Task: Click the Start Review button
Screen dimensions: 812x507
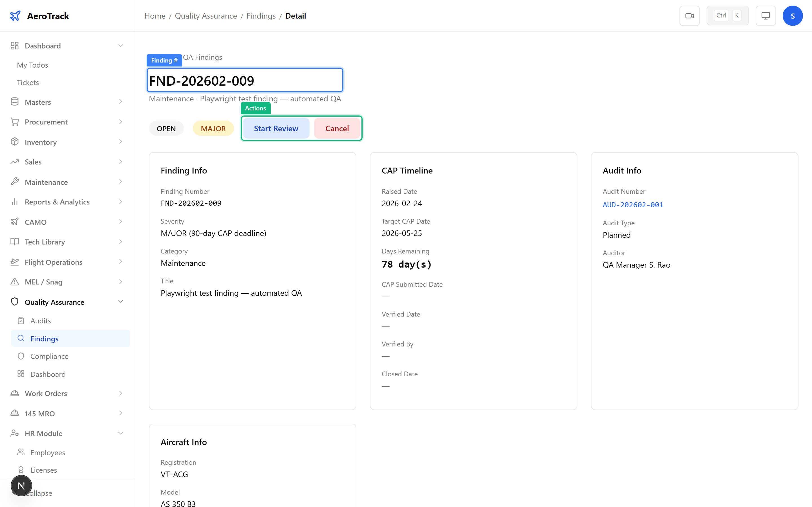Action: point(276,128)
